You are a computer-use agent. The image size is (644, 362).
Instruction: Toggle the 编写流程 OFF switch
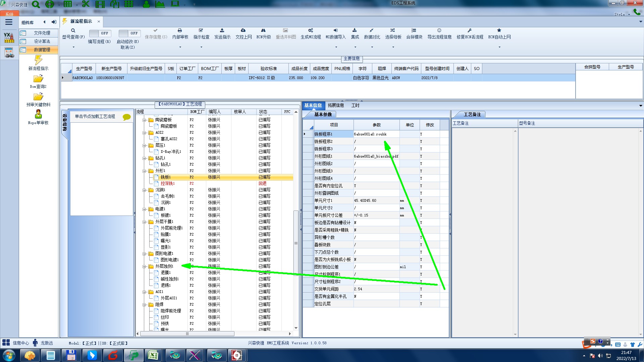tap(99, 33)
